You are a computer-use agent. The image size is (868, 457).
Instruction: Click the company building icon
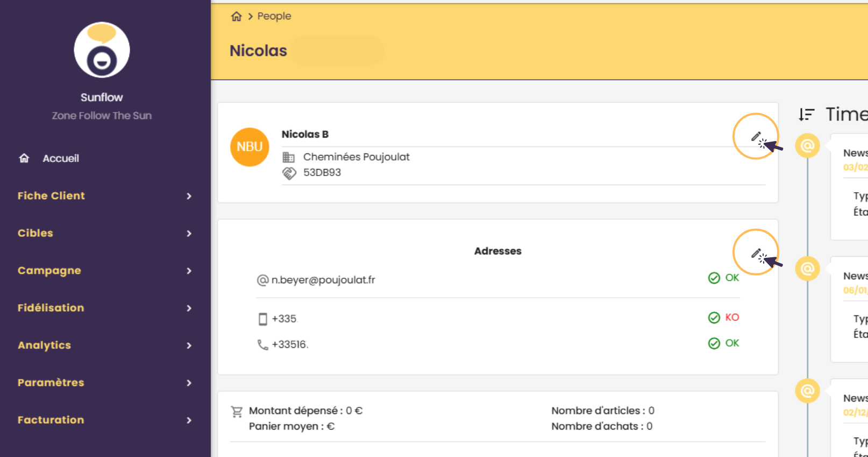pos(289,157)
